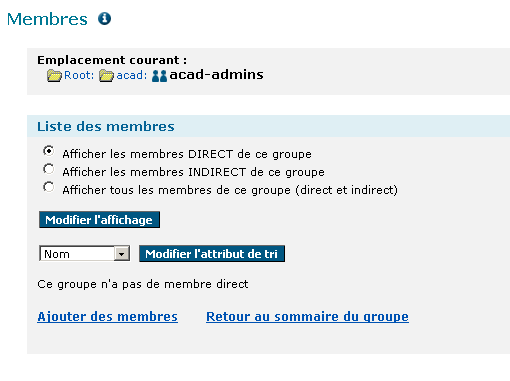Image resolution: width=510 pixels, height=381 pixels.
Task: Click the acad folder icon
Action: [x=106, y=76]
